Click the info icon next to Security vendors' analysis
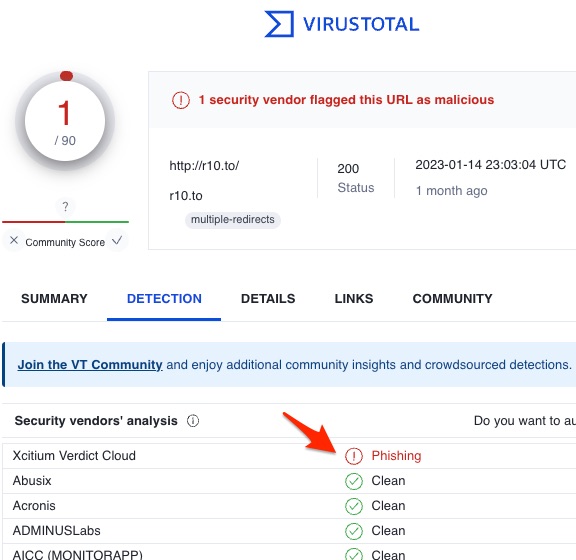 point(193,421)
